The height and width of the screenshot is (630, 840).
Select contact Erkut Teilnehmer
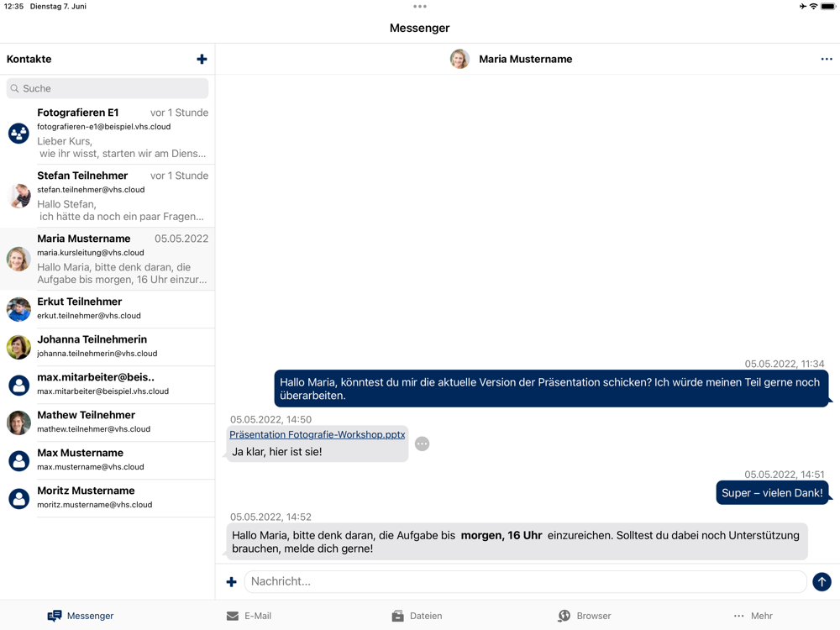tap(108, 309)
